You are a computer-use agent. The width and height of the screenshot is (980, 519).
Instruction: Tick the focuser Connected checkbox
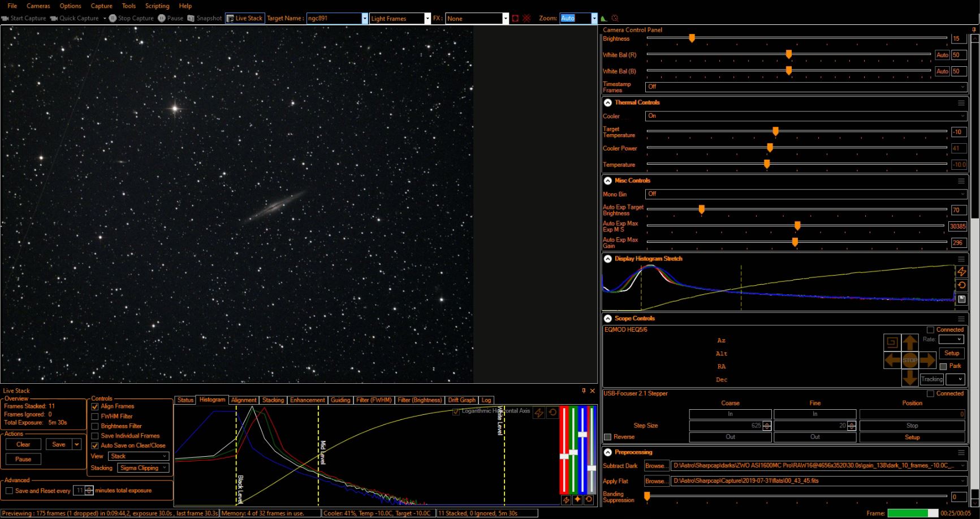point(930,394)
